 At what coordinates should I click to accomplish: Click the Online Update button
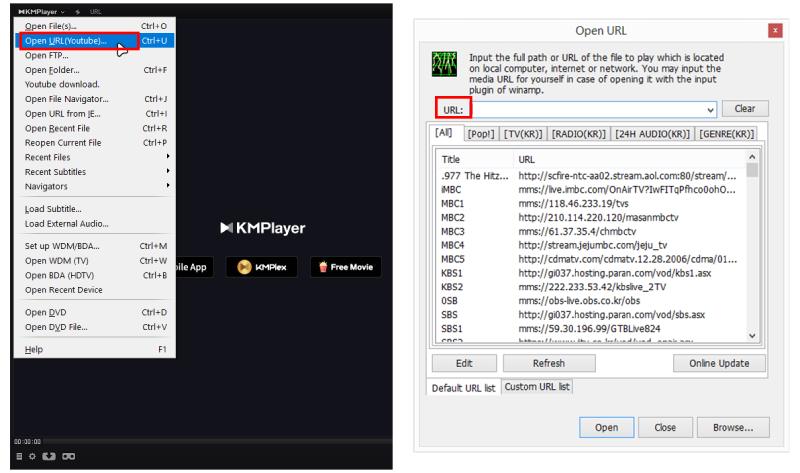pyautogui.click(x=719, y=363)
